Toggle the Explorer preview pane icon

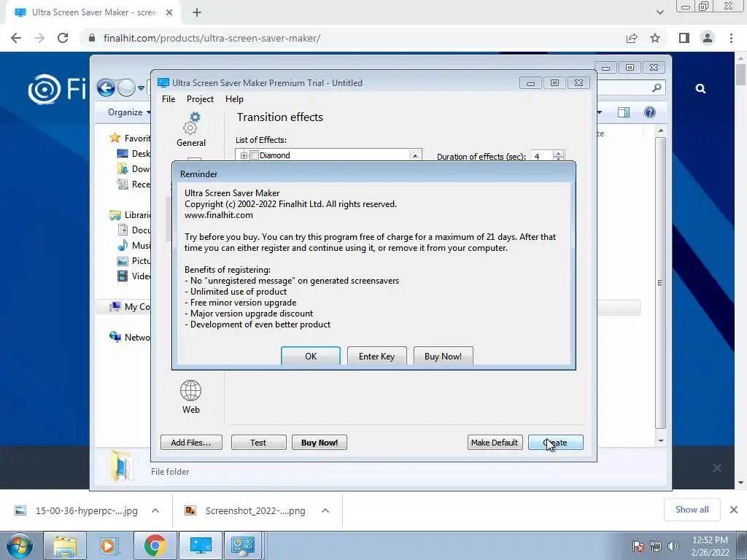point(624,112)
